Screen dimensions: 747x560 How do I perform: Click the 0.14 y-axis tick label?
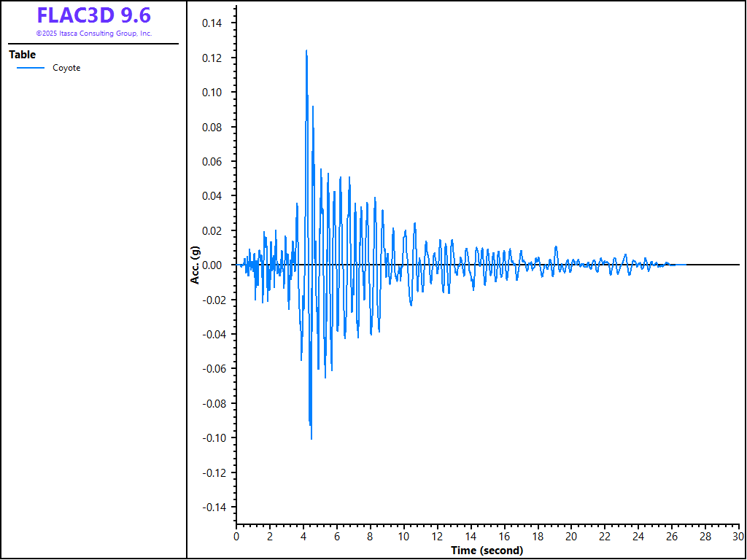[214, 23]
